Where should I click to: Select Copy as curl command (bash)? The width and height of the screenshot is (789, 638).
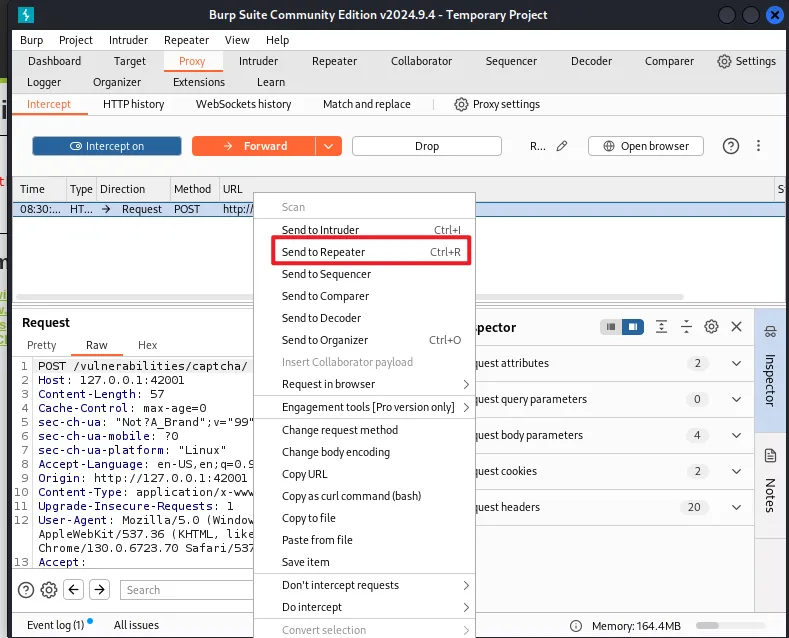(365, 496)
